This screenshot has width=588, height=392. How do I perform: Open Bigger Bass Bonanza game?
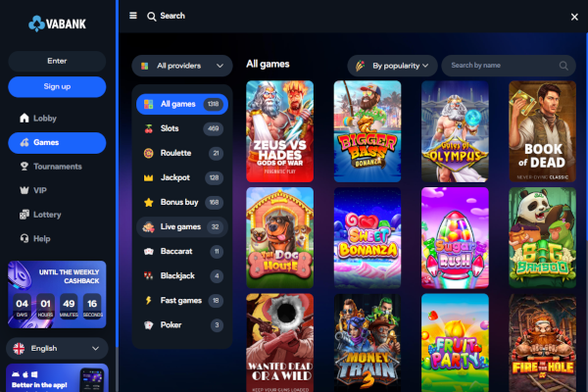pyautogui.click(x=367, y=131)
